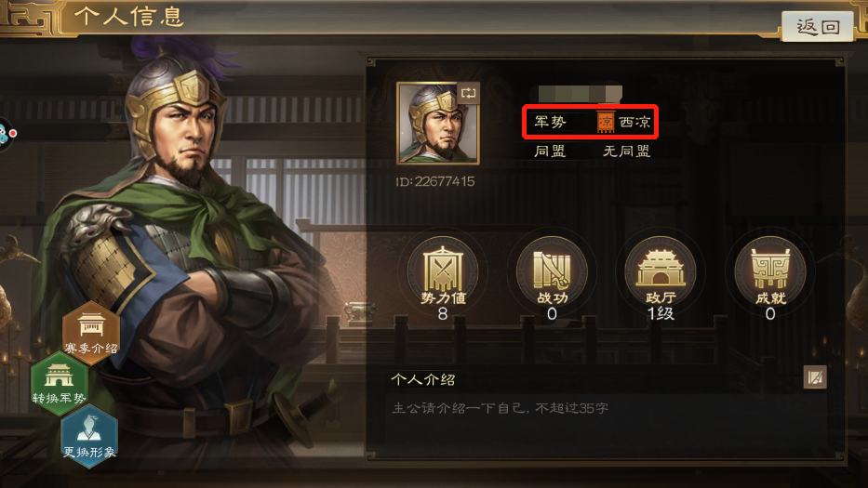
Task: Open the 势力值 banner icon
Action: (x=443, y=278)
